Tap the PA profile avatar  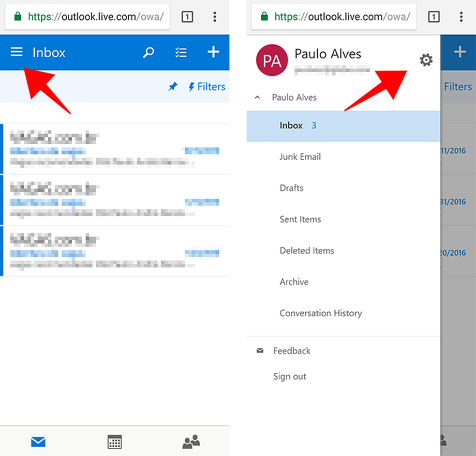272,60
